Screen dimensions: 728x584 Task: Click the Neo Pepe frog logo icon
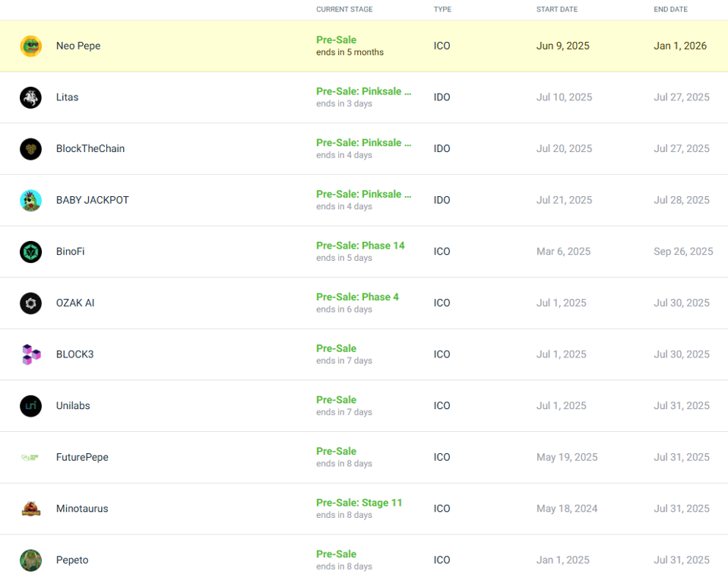(x=30, y=46)
